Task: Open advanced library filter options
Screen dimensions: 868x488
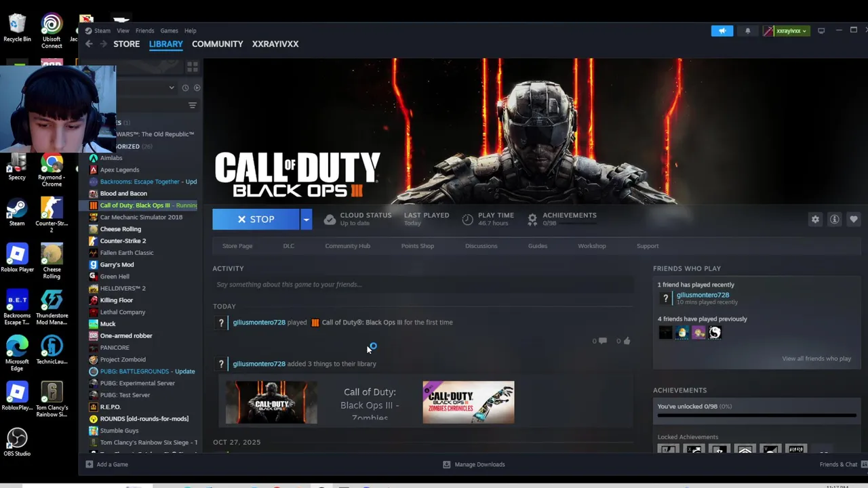Action: 193,105
